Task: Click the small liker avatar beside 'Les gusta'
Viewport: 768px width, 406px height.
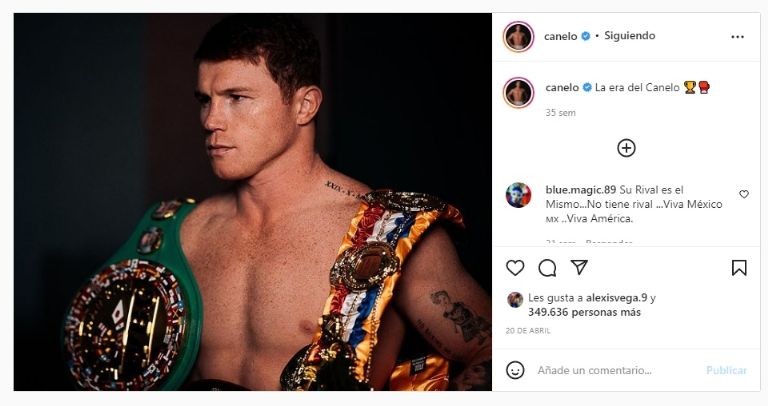Action: (514, 299)
